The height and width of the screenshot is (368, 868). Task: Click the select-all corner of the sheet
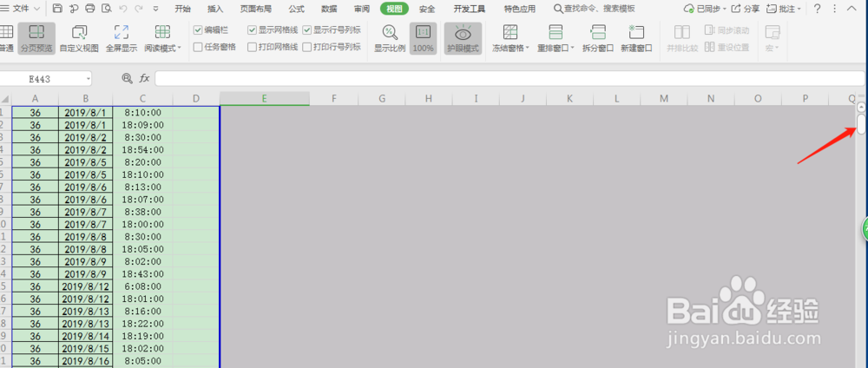(x=5, y=99)
